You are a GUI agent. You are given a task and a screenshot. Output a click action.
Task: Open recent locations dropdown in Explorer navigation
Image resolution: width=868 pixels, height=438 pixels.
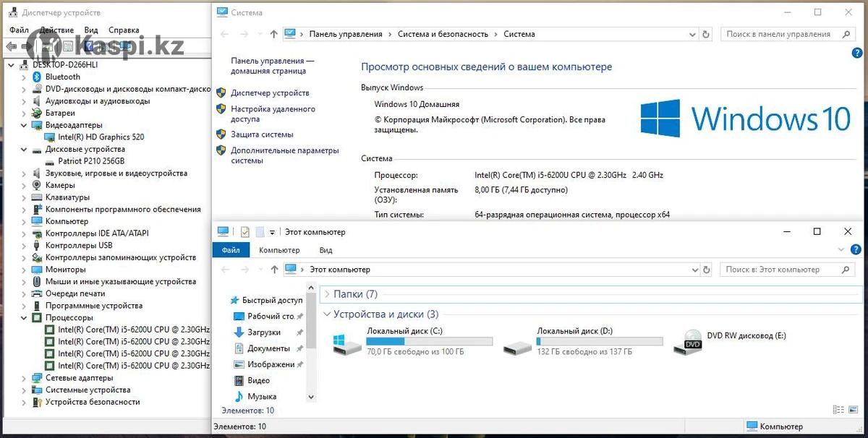[260, 270]
